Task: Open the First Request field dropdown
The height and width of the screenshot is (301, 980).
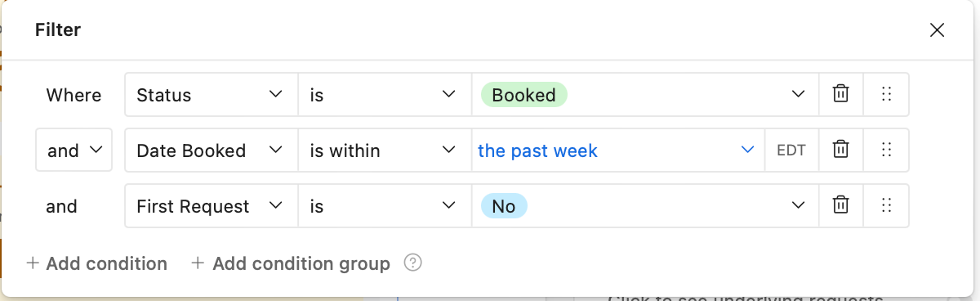Action: click(x=211, y=206)
